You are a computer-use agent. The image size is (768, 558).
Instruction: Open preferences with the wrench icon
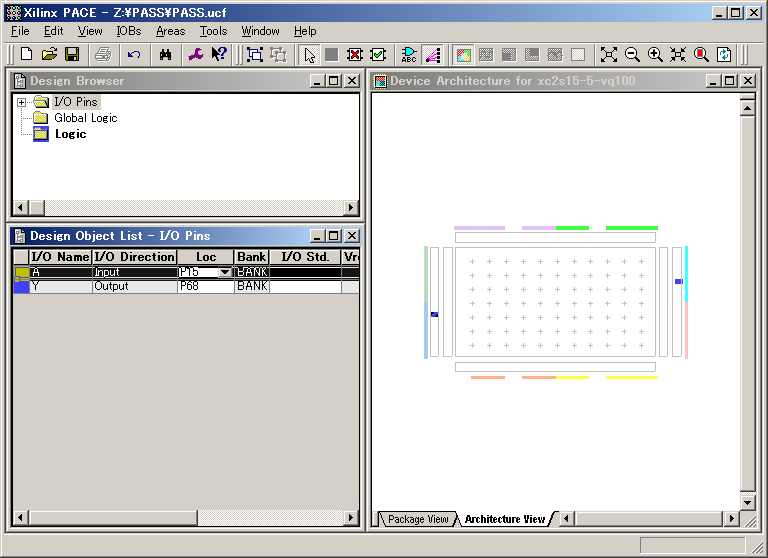coord(196,54)
